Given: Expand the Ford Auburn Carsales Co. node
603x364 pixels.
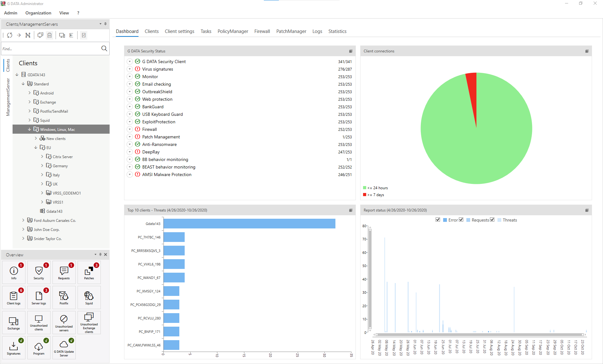Looking at the screenshot, I should [23, 220].
